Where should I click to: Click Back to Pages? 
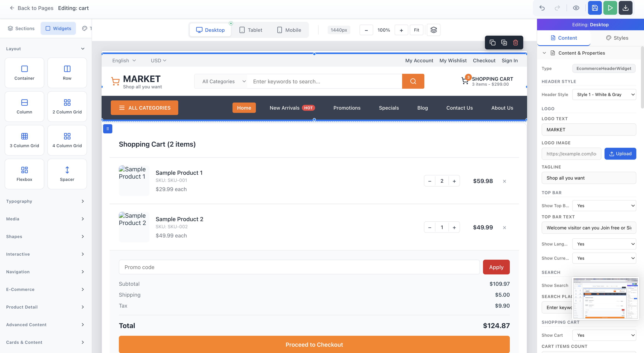(x=31, y=8)
